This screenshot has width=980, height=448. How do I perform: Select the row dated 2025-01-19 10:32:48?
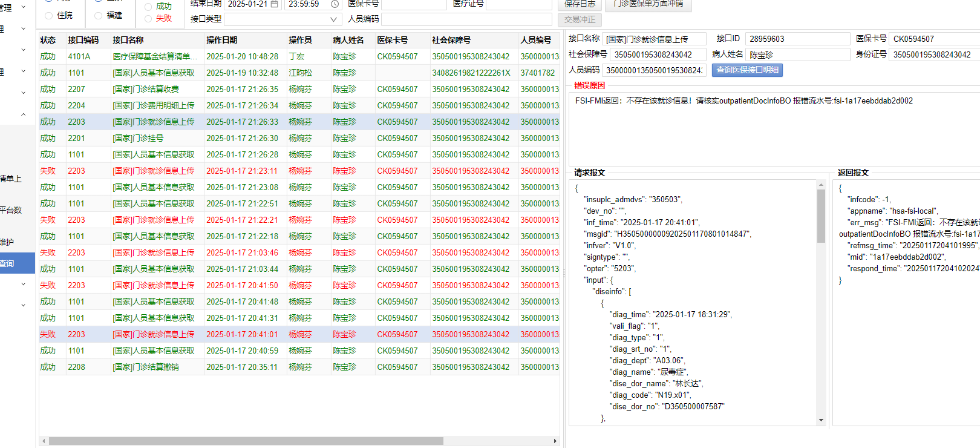click(x=299, y=73)
